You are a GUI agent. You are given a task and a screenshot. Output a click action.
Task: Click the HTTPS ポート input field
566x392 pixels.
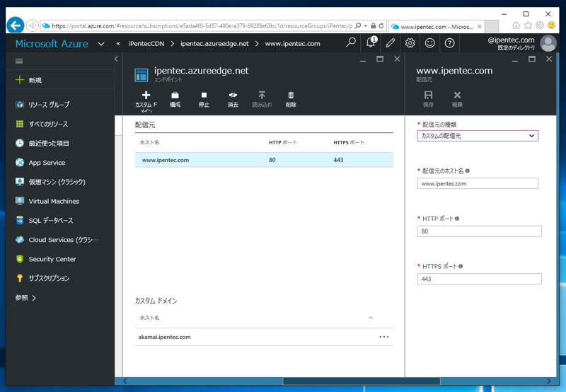pyautogui.click(x=480, y=279)
